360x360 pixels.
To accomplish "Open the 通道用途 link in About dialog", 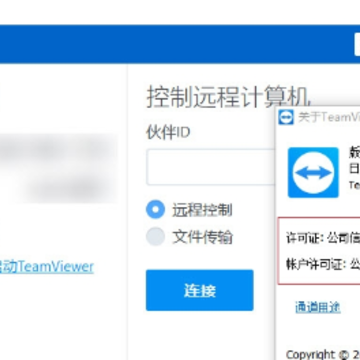I will [x=318, y=307].
